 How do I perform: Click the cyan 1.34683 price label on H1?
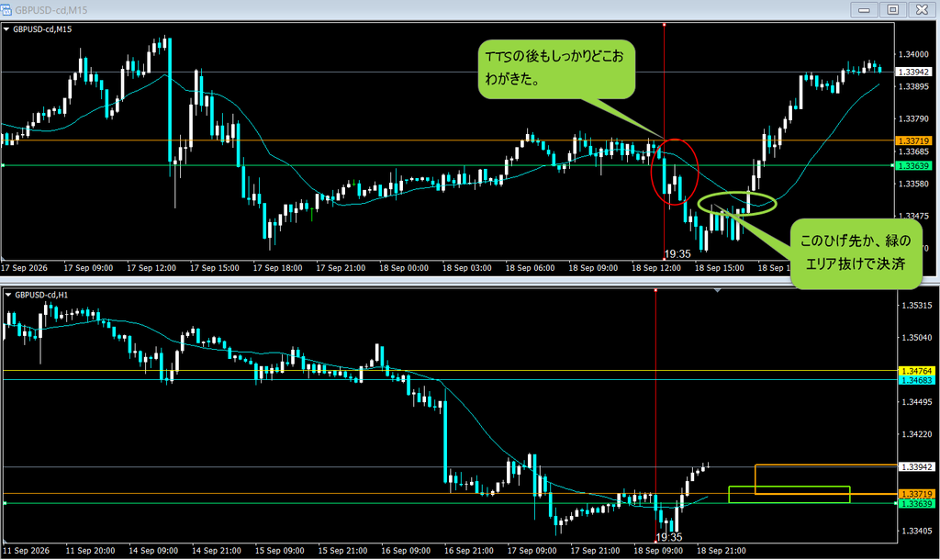pyautogui.click(x=917, y=380)
